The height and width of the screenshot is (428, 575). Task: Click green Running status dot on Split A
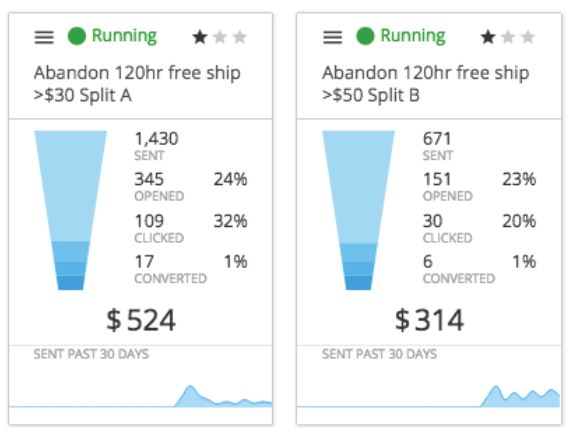77,36
